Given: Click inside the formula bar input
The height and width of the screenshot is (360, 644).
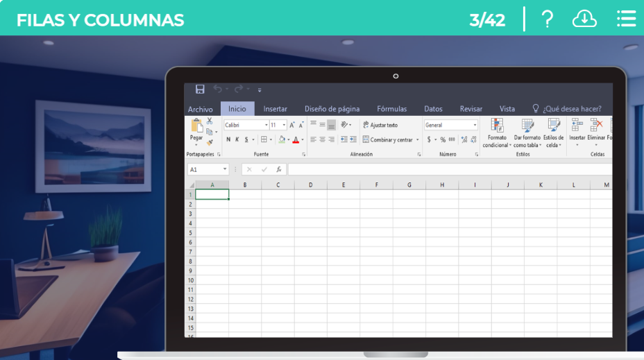Looking at the screenshot, I should click(444, 169).
